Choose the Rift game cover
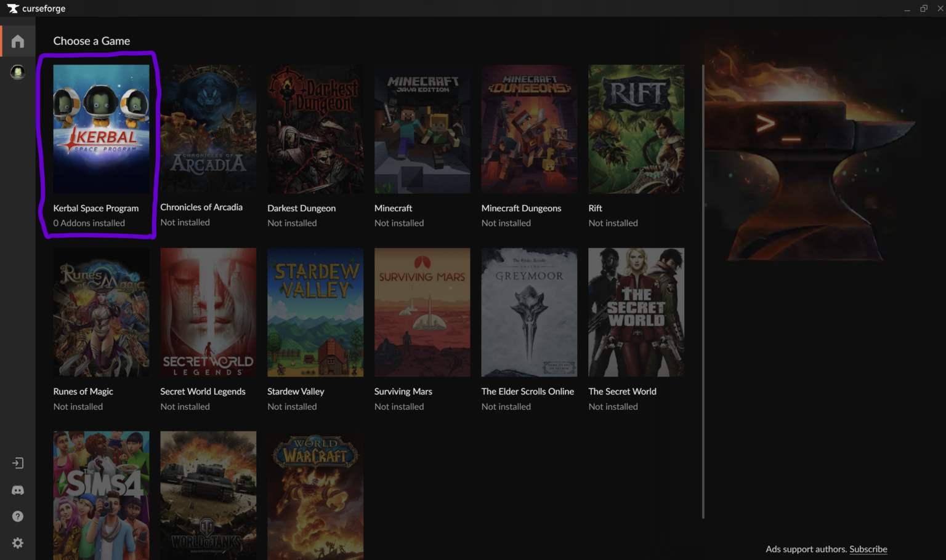The height and width of the screenshot is (560, 946). (x=636, y=129)
